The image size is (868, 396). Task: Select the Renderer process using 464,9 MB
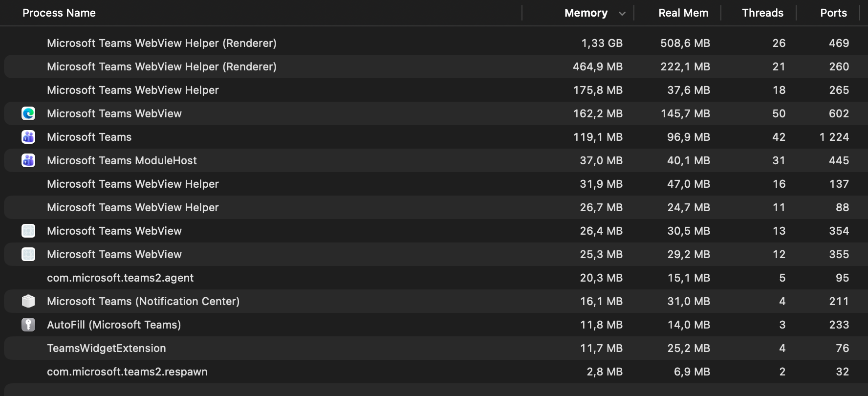coord(434,66)
